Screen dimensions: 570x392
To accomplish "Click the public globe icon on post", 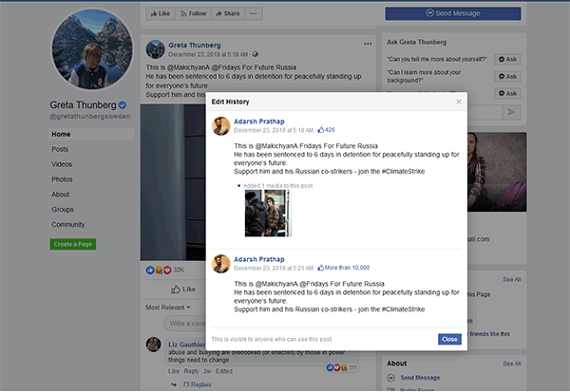I will [x=256, y=54].
